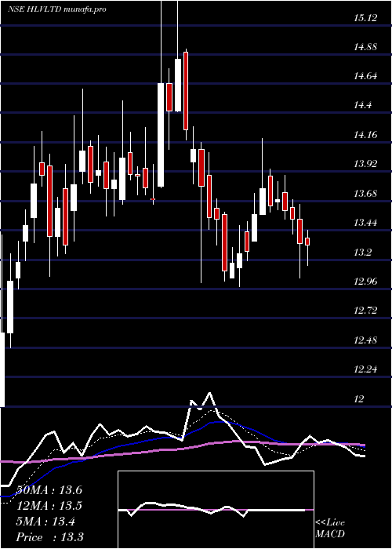This screenshot has width=392, height=549.
Task: Click the 14.64 price axis label
Action: point(365,76)
